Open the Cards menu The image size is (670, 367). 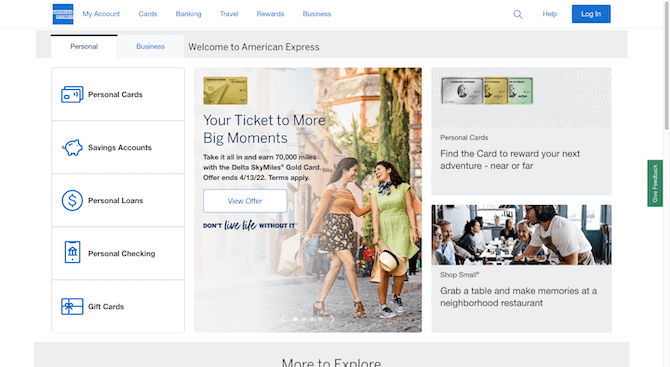148,14
